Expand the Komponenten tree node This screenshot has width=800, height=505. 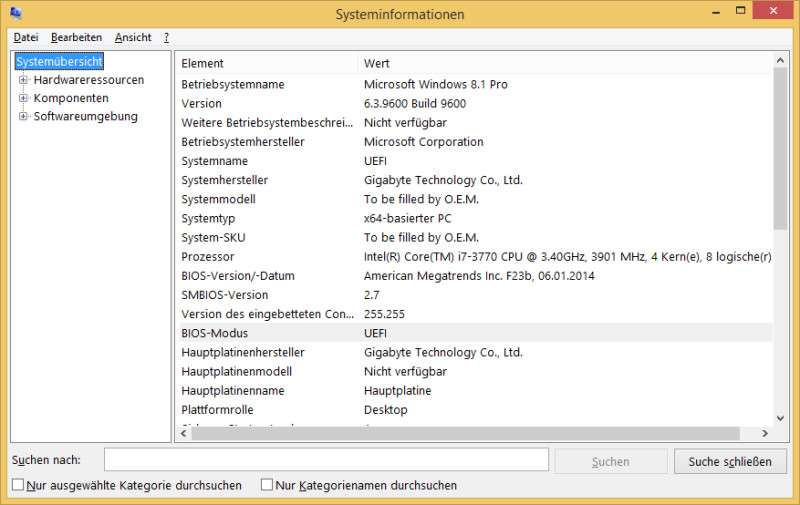point(23,98)
